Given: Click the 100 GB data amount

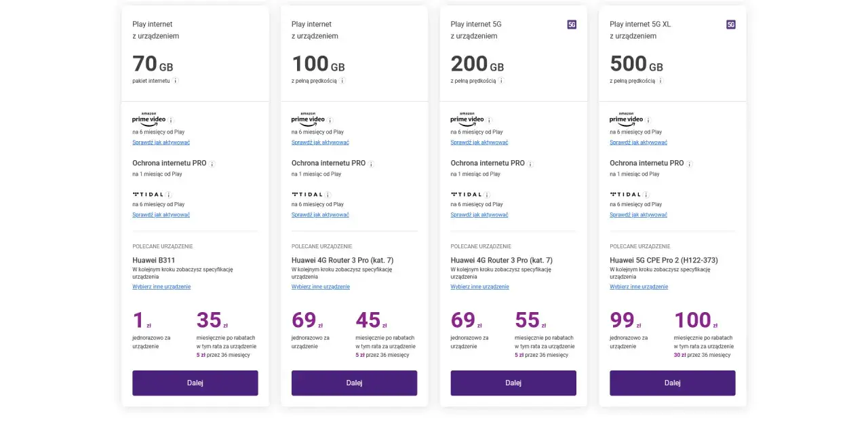Looking at the screenshot, I should click(318, 64).
